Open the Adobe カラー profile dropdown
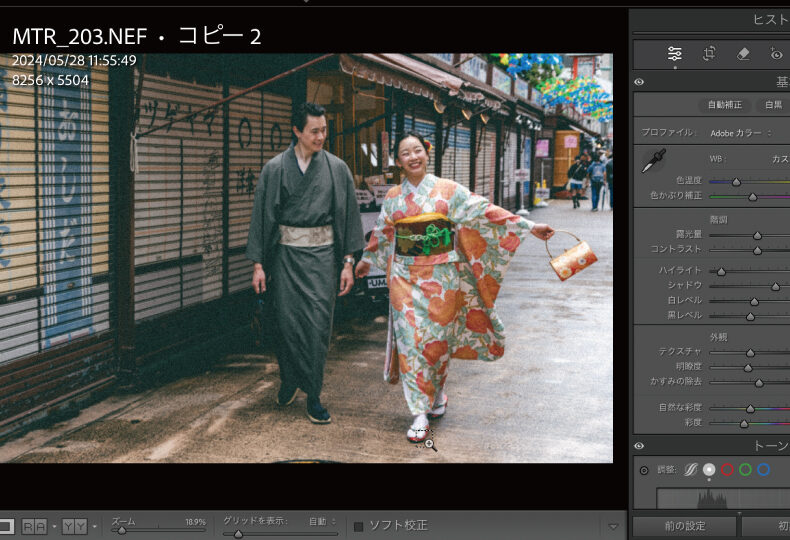The image size is (790, 540). point(741,132)
